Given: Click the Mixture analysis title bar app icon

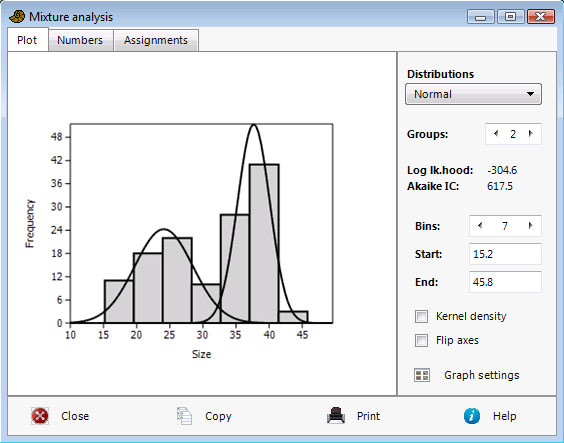Looking at the screenshot, I should point(17,17).
